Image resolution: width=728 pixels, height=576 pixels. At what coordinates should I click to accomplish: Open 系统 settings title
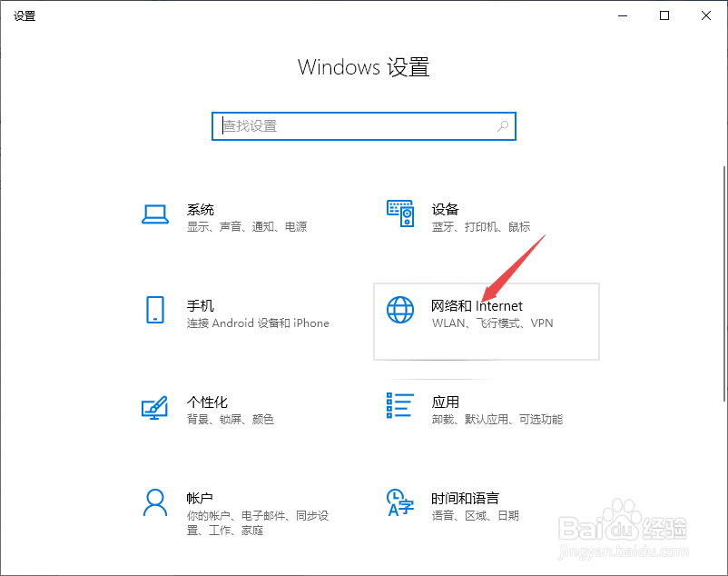pyautogui.click(x=200, y=210)
